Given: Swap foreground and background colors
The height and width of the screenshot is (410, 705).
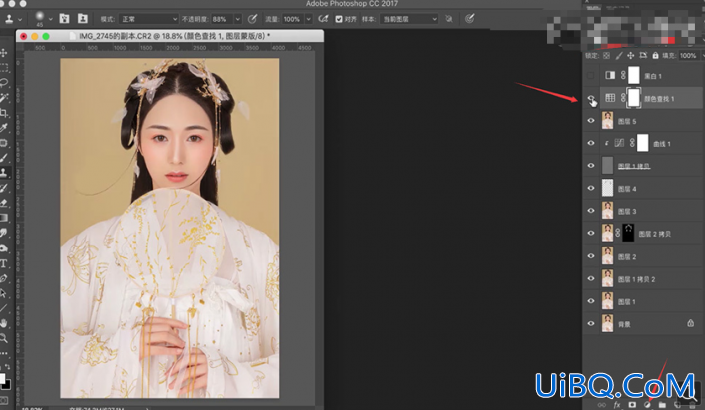Looking at the screenshot, I should 8,367.
